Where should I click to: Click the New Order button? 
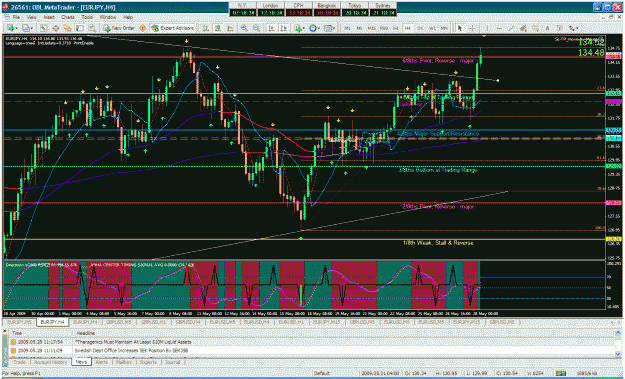click(x=119, y=28)
